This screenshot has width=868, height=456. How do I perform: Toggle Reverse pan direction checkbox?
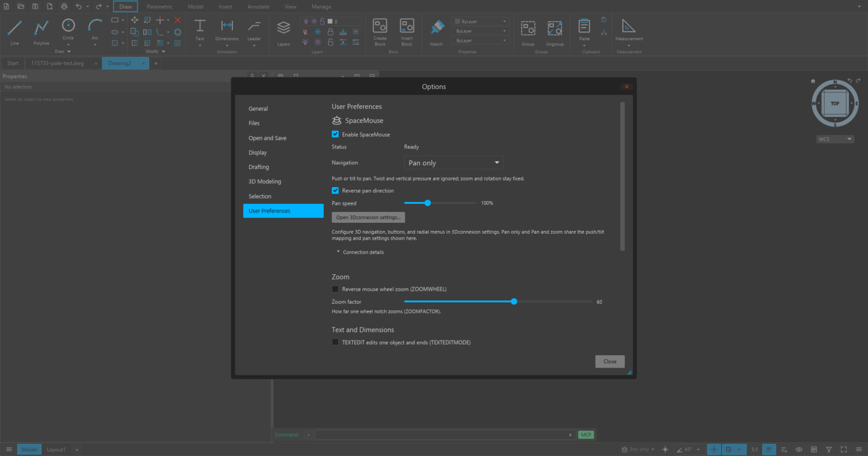point(335,190)
